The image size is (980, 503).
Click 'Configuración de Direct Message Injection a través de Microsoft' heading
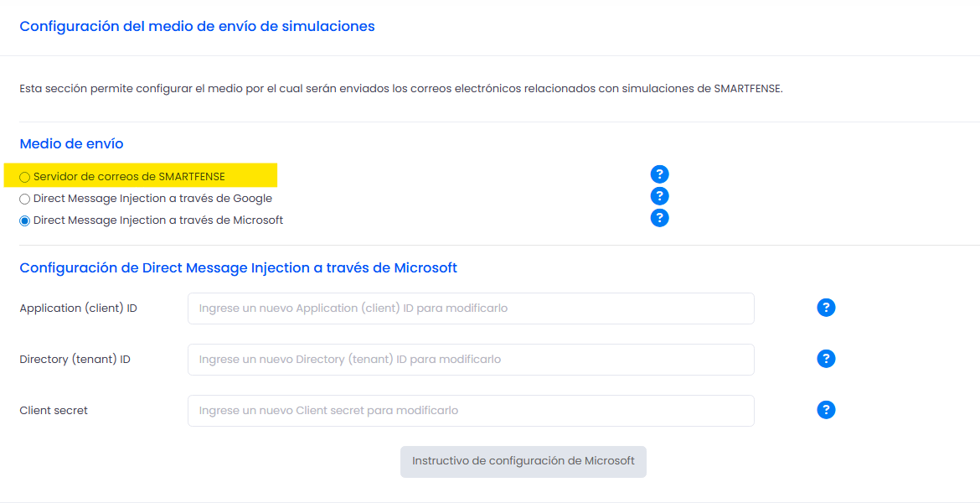click(x=238, y=267)
